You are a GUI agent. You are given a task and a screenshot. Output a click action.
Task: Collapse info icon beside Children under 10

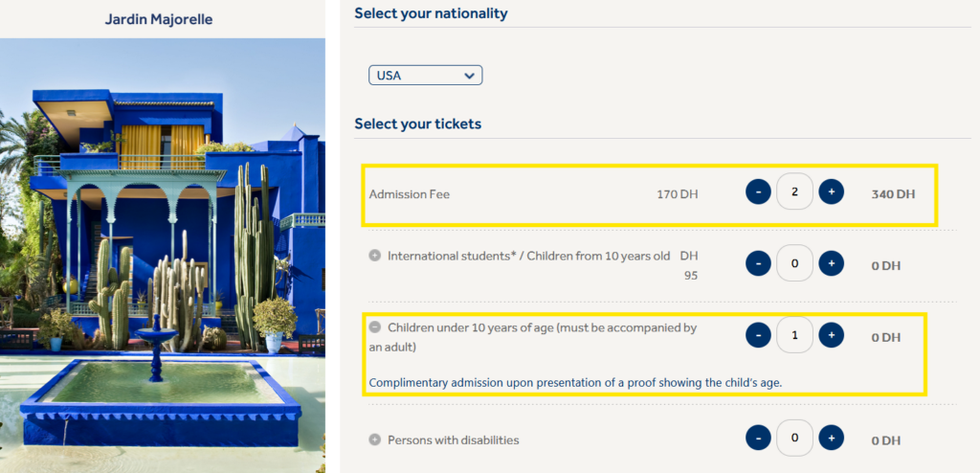click(375, 327)
